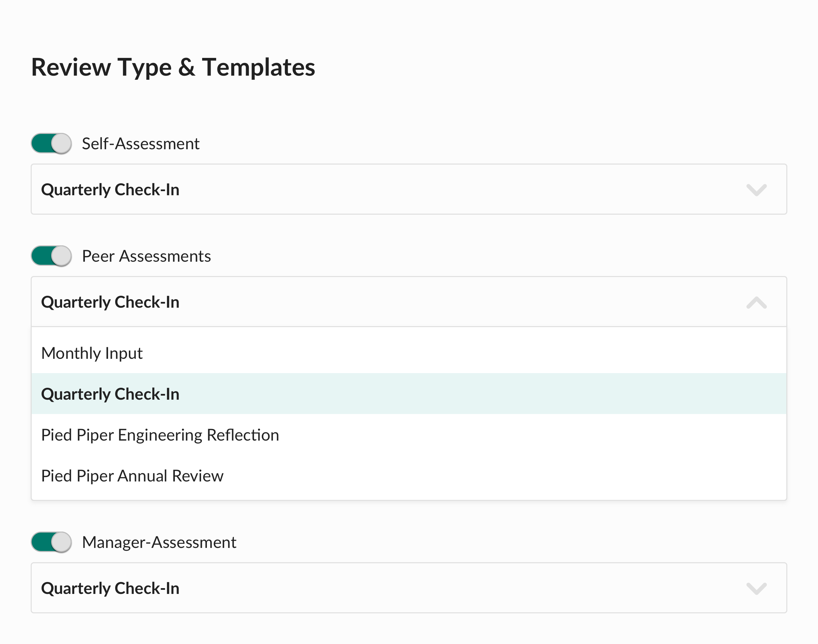This screenshot has height=644, width=818.
Task: Click the grey knob of Self-Assessment switch
Action: point(61,144)
